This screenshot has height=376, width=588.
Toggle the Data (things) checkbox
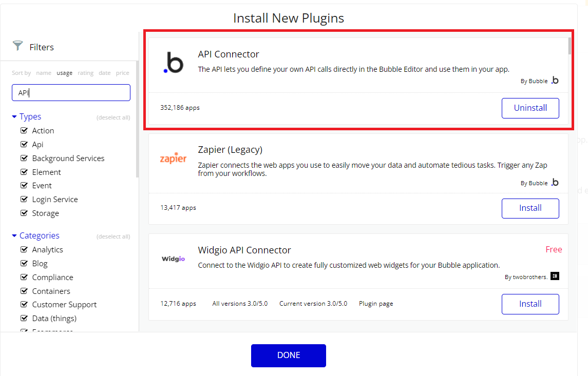[24, 319]
